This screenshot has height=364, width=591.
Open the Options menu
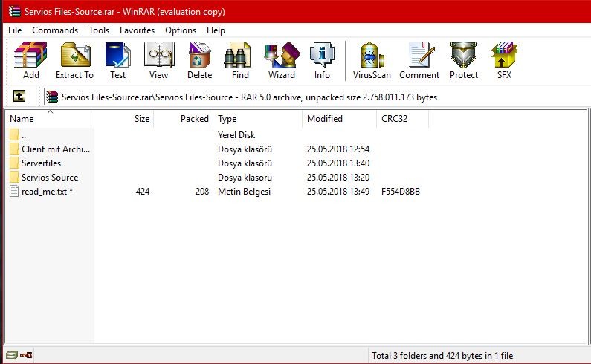pyautogui.click(x=181, y=30)
